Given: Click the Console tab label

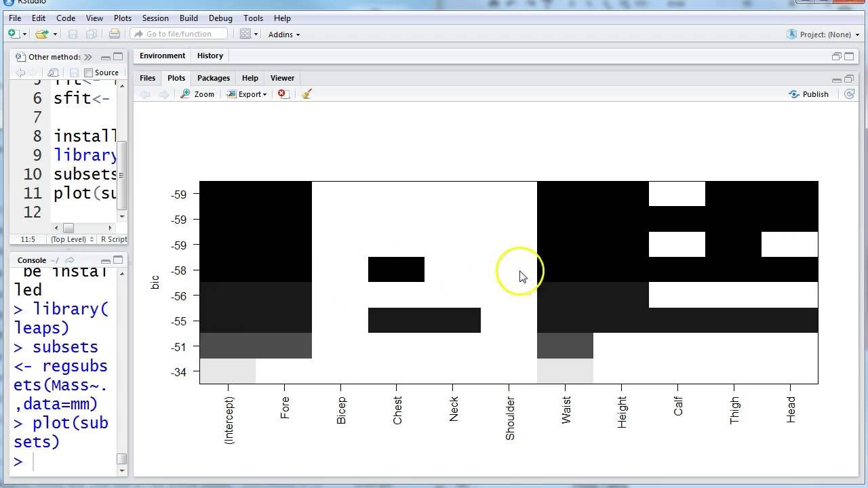Looking at the screenshot, I should coord(32,260).
